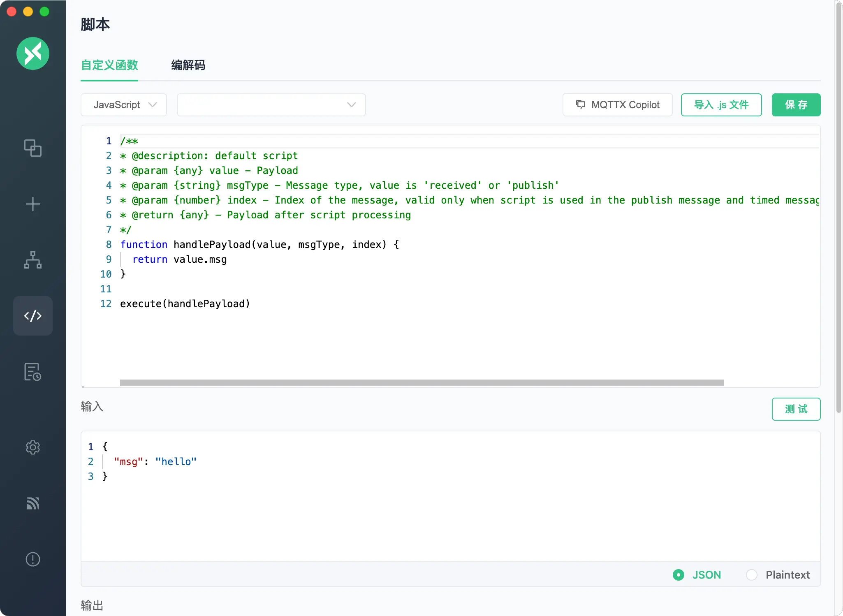The width and height of the screenshot is (843, 616).
Task: Open the About info icon at bottom
Action: tap(32, 559)
